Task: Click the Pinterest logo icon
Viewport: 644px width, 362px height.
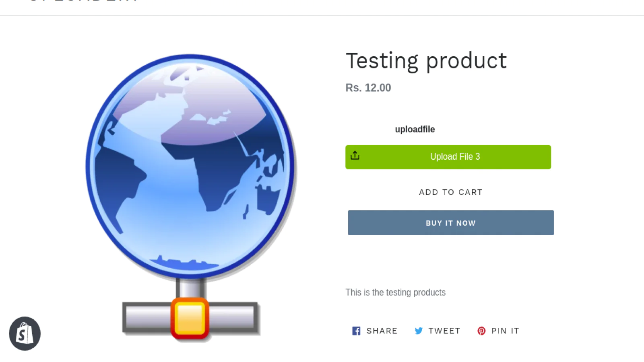Action: click(x=481, y=331)
